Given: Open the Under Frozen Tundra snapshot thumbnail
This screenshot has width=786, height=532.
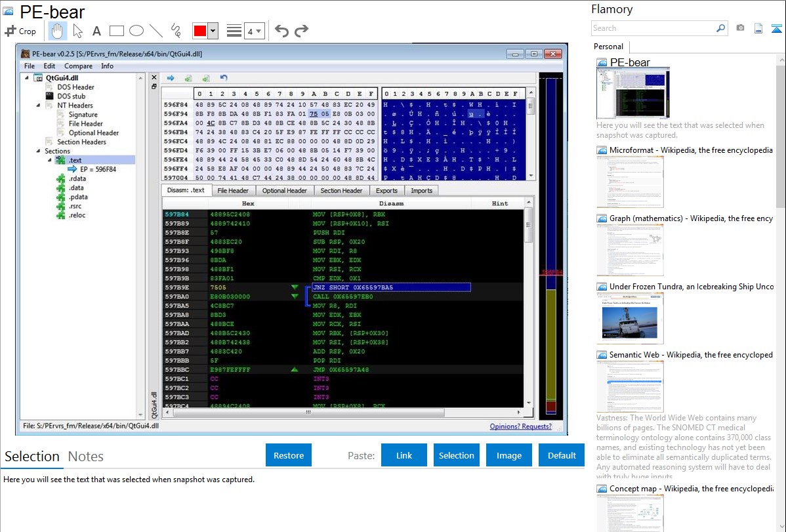Looking at the screenshot, I should tap(630, 318).
